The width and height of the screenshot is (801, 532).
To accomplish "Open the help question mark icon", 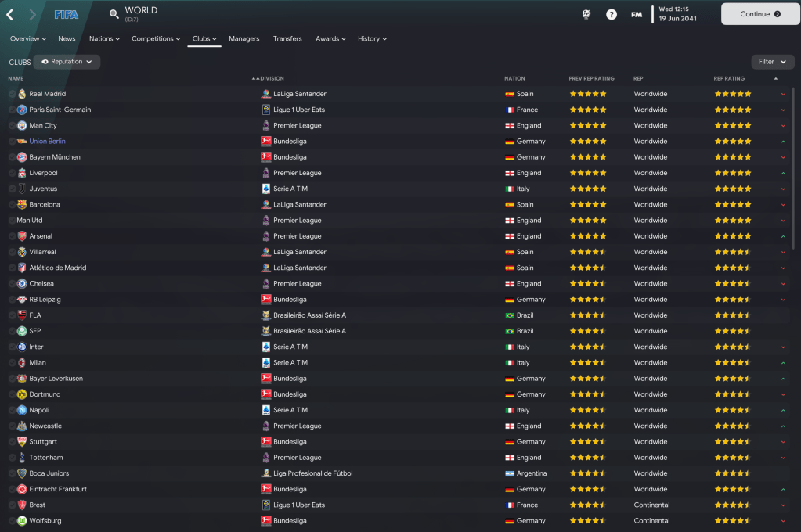I will 612,14.
